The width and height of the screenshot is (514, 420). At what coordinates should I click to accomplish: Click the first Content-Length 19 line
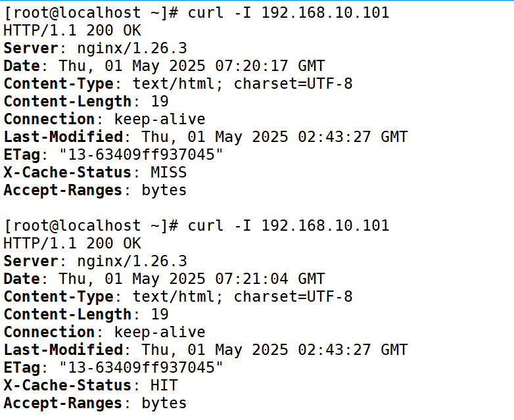point(86,102)
